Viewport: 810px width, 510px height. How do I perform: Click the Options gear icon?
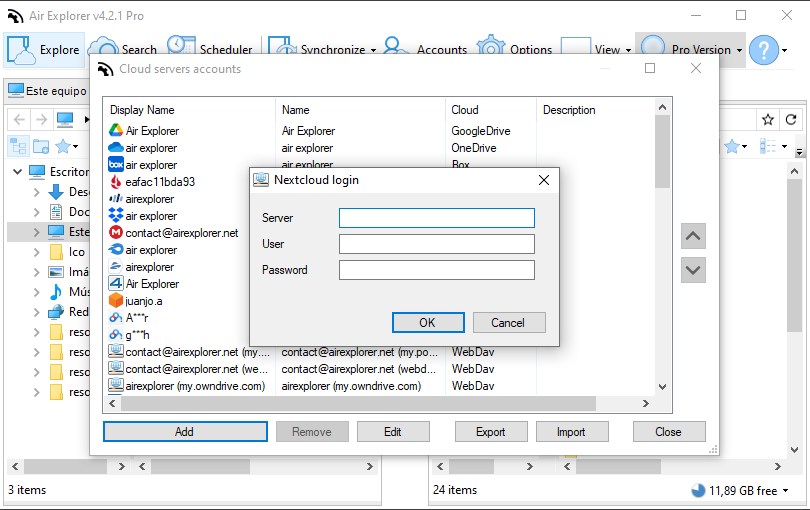pyautogui.click(x=491, y=45)
